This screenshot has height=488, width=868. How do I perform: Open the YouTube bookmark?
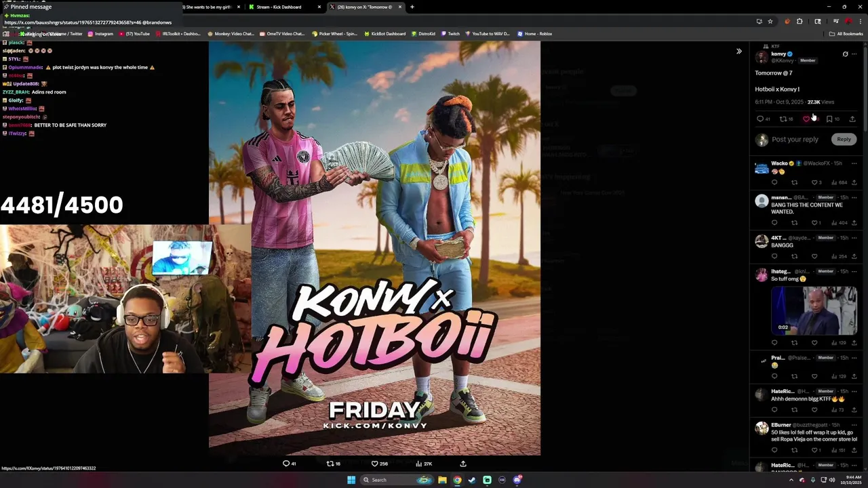tap(134, 34)
